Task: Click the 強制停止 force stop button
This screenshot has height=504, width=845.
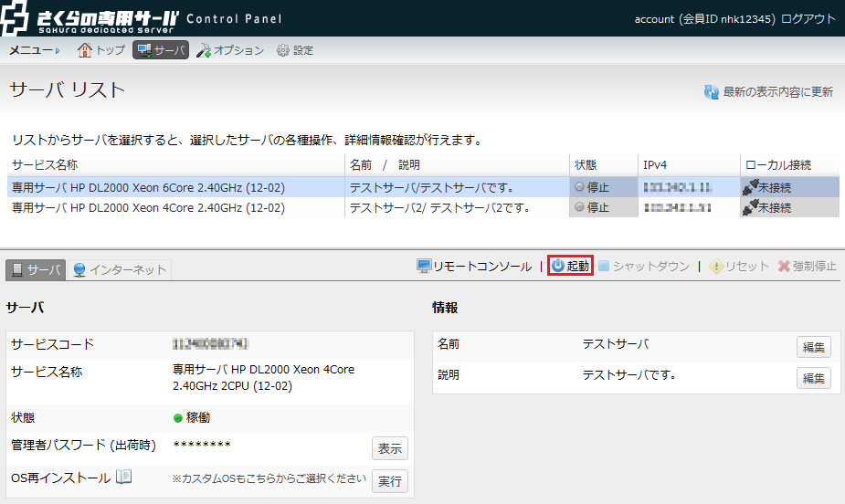Action: [x=807, y=267]
